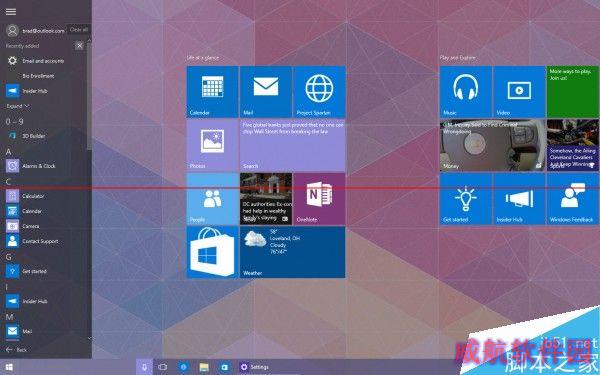
Task: Open the Get started lightbulb tile
Action: (466, 199)
